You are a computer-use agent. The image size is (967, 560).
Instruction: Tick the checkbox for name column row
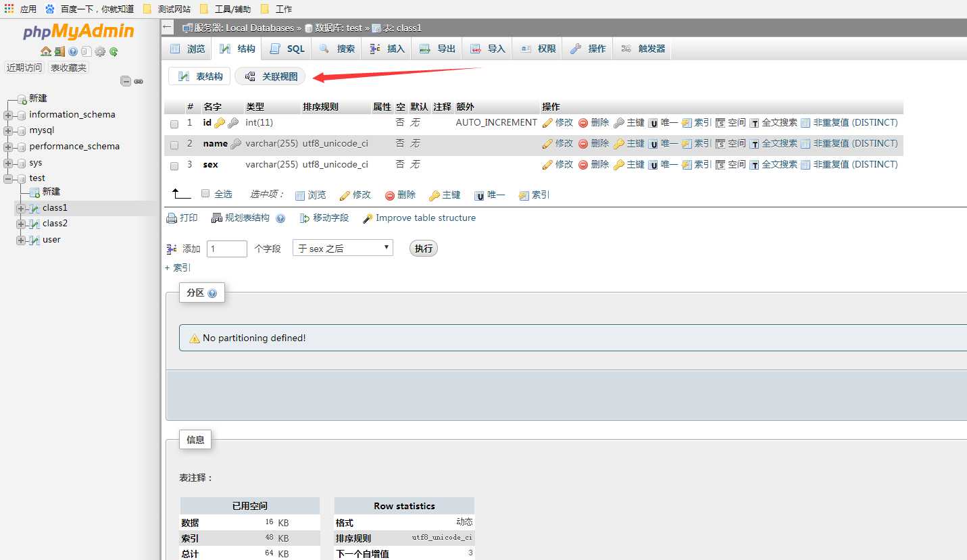pos(174,145)
